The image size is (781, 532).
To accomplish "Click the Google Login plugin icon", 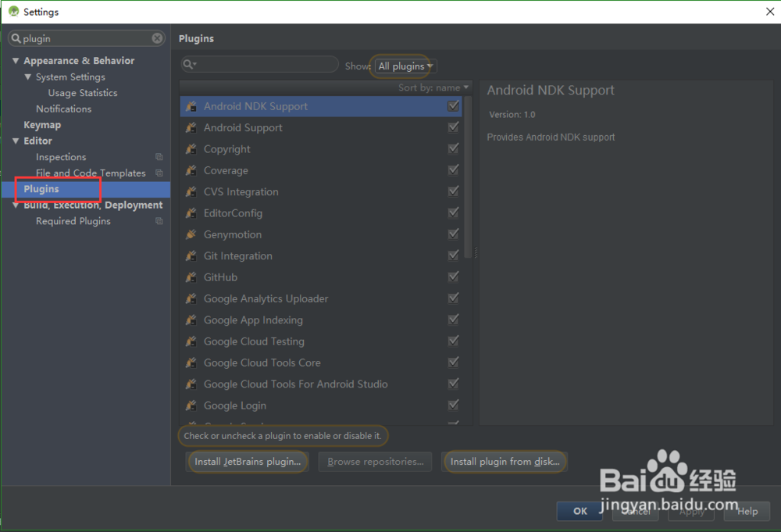I will [191, 405].
